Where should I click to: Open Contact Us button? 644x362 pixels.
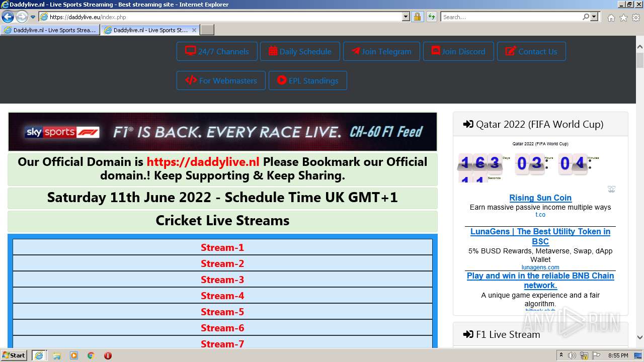click(531, 51)
